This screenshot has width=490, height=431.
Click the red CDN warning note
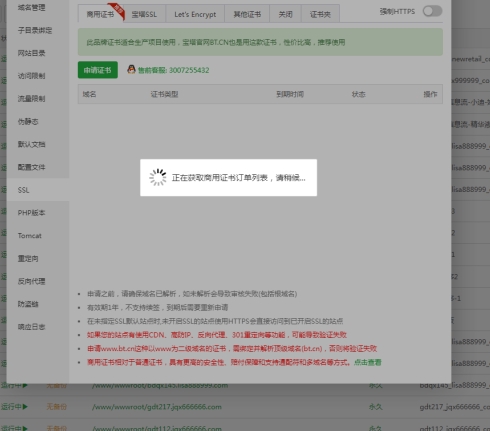217,335
